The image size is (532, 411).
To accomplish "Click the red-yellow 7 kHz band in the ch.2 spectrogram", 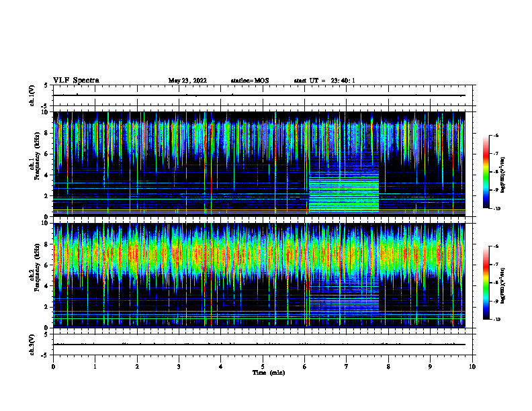I will [x=259, y=254].
